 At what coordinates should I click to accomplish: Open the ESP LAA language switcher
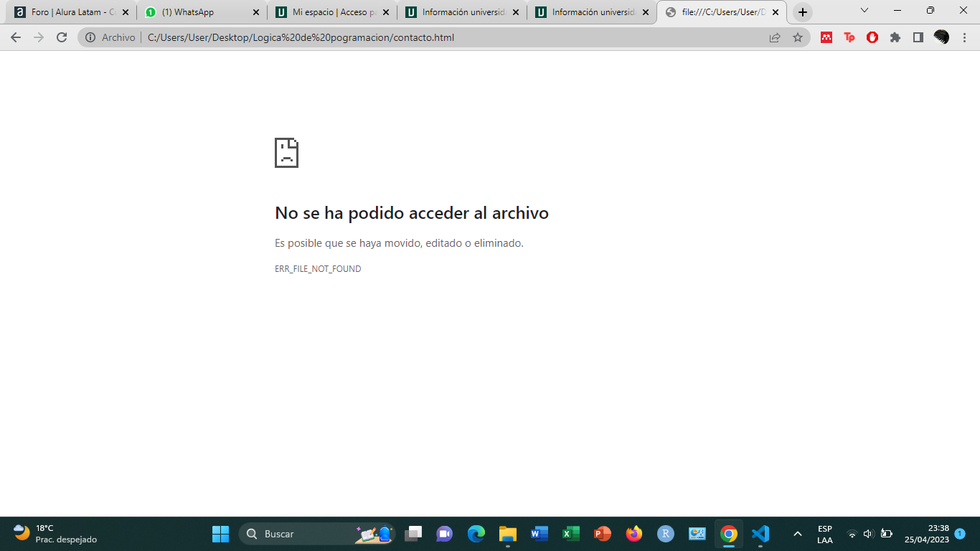pyautogui.click(x=825, y=534)
